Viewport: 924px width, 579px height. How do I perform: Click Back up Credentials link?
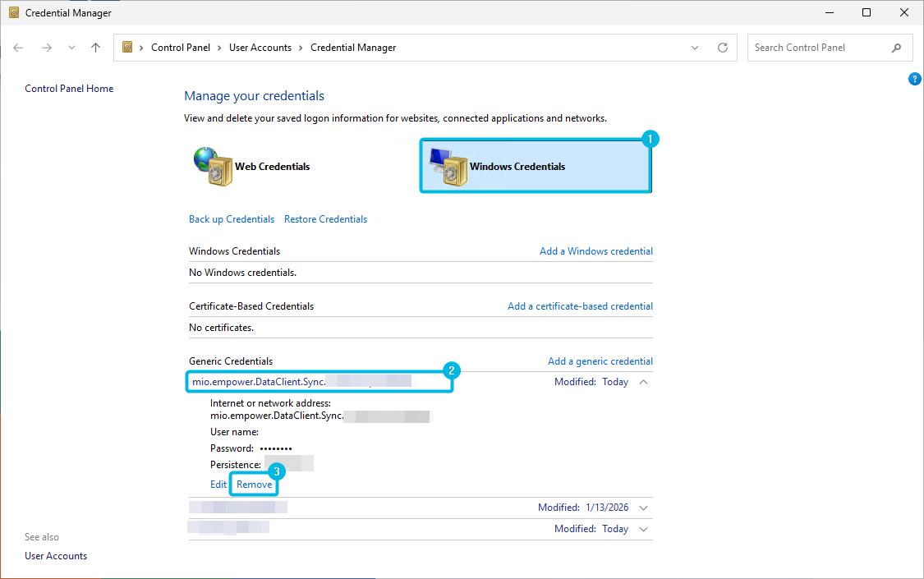(232, 219)
